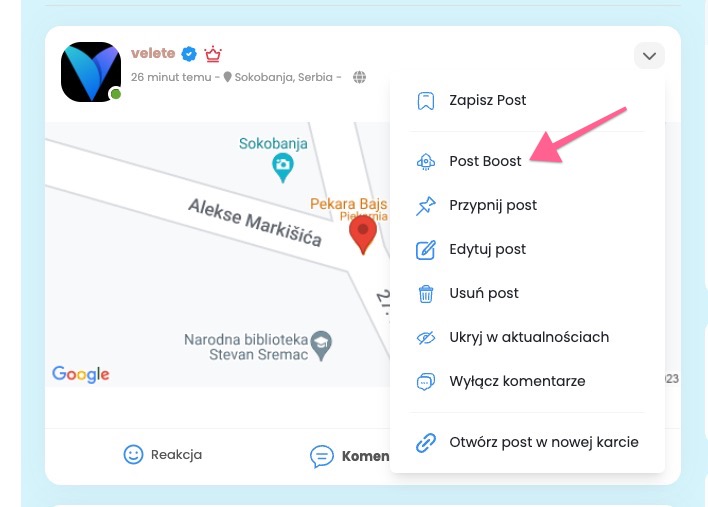Click the red location pin on map
This screenshot has height=507, width=708.
coord(363,234)
